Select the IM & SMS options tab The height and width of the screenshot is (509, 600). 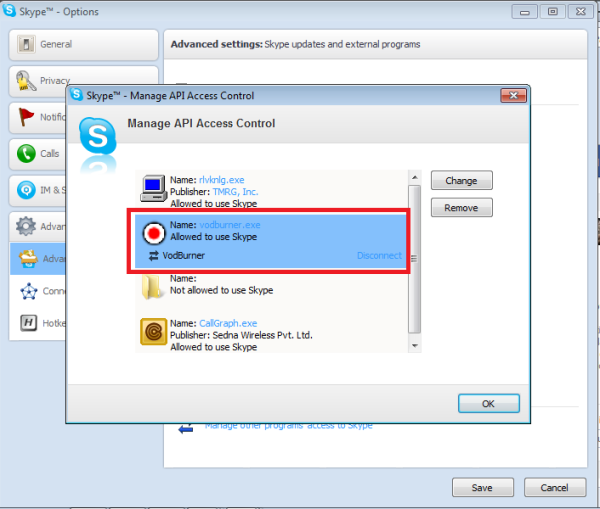(38, 190)
